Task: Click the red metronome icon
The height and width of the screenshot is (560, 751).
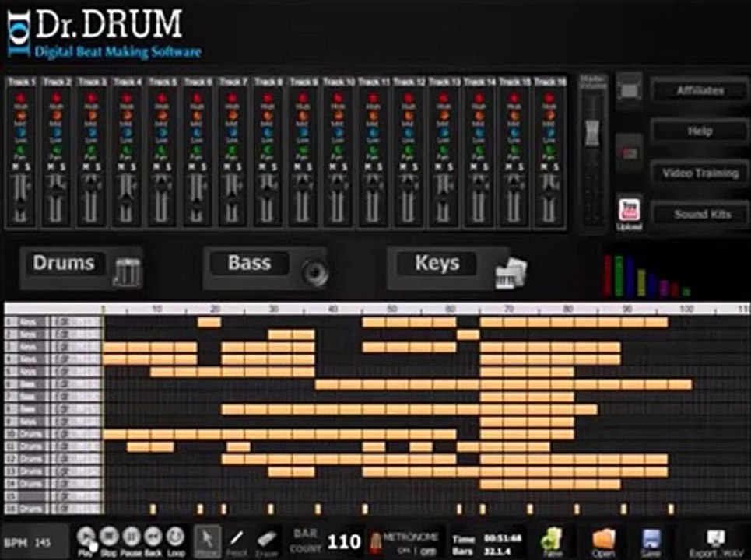Action: click(x=375, y=543)
